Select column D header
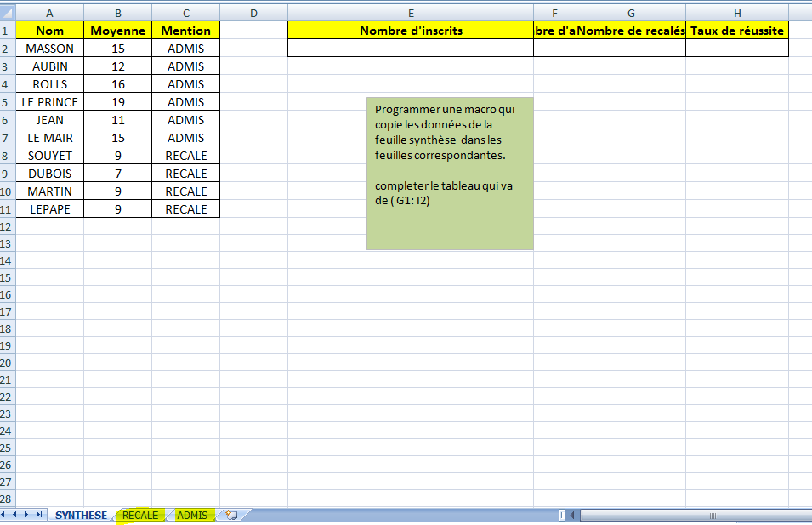812x525 pixels. (x=253, y=13)
